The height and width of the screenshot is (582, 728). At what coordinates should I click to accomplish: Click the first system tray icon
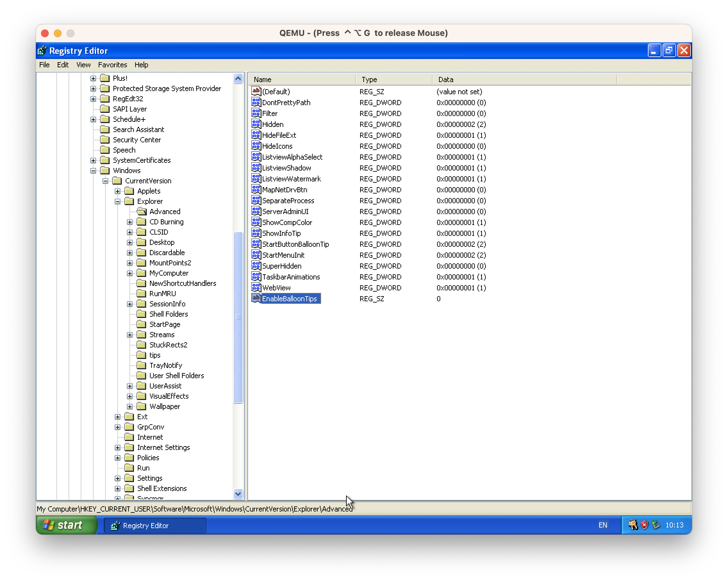click(x=633, y=525)
